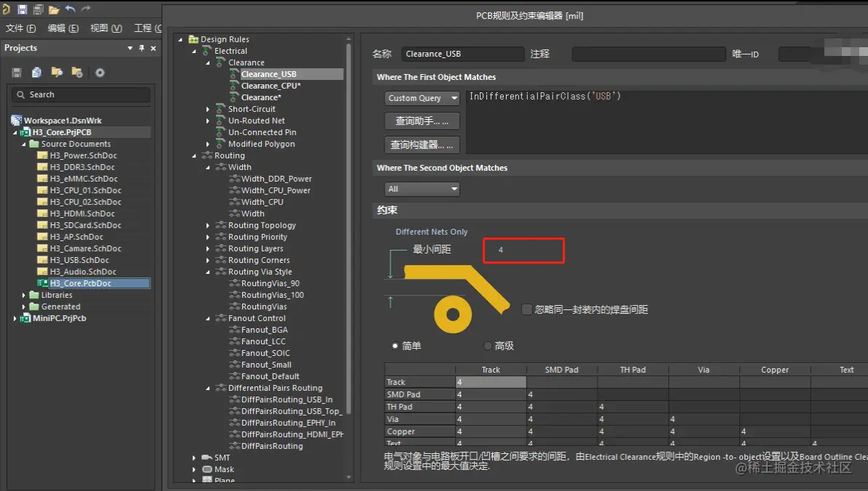The height and width of the screenshot is (491, 868).
Task: Open the 文件 (F) menu
Action: click(x=21, y=28)
